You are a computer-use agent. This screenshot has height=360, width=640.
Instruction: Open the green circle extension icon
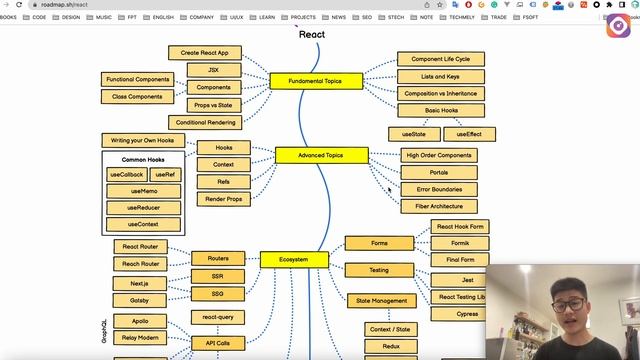click(494, 5)
